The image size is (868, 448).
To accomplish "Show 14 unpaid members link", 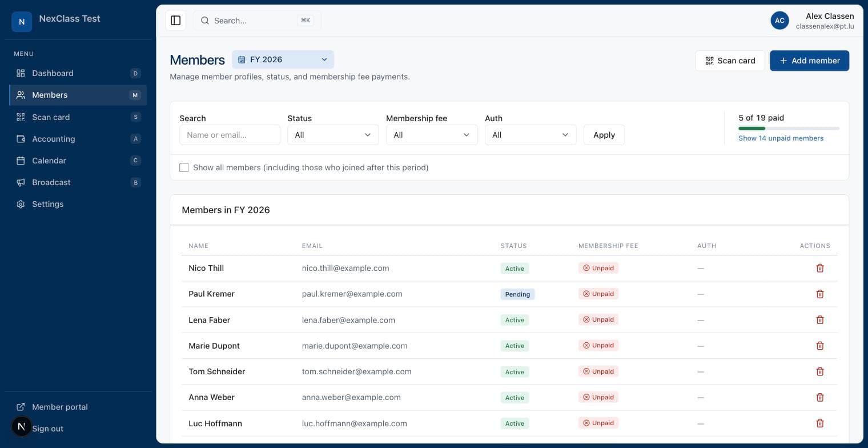I will 781,138.
